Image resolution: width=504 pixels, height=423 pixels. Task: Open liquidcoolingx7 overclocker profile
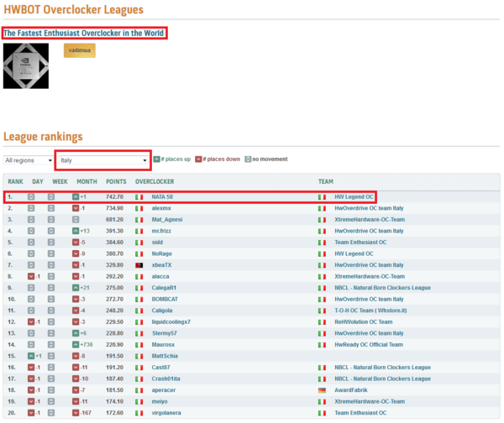coord(171,321)
